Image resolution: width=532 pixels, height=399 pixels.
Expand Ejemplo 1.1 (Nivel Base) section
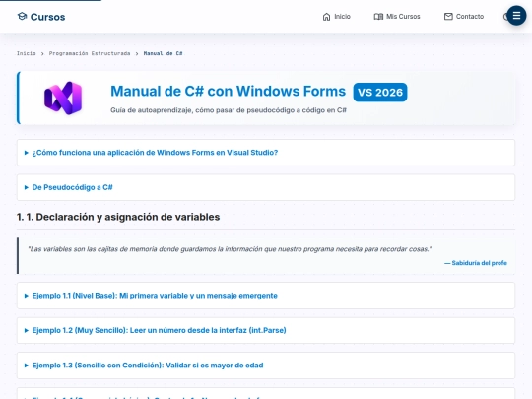266,296
